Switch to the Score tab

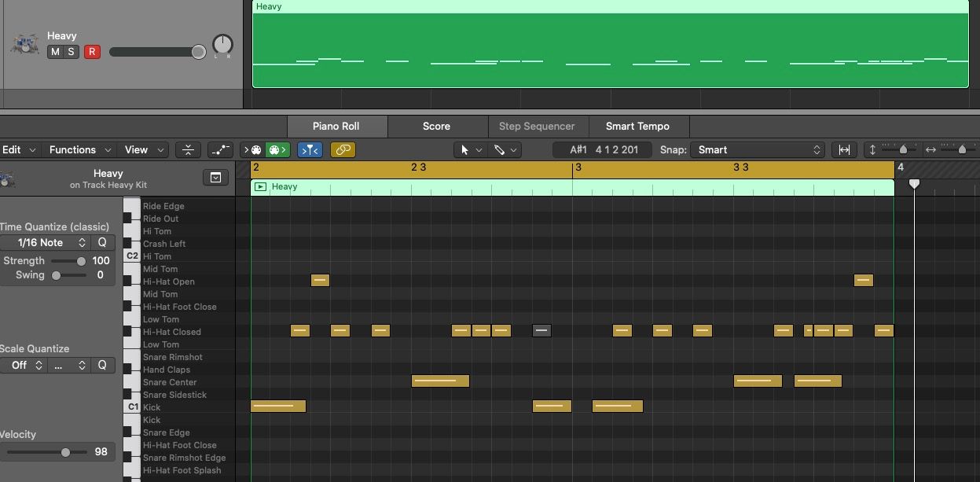[x=436, y=126]
